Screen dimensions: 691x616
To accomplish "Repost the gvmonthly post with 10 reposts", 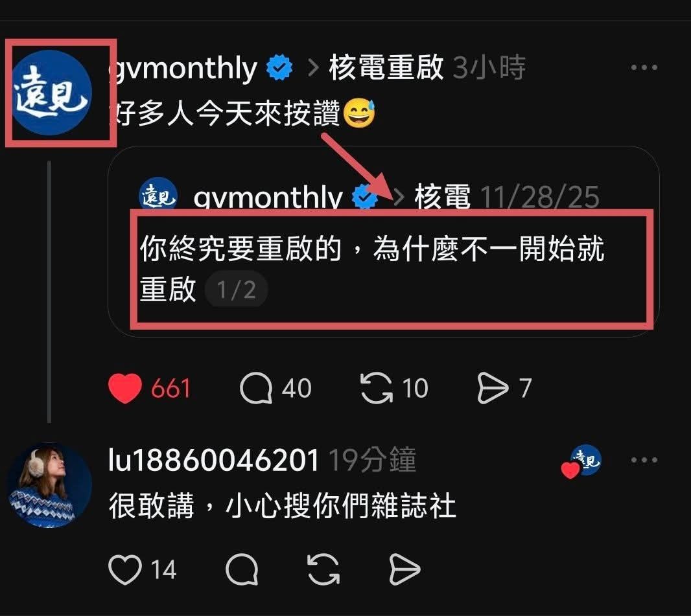I will click(377, 388).
